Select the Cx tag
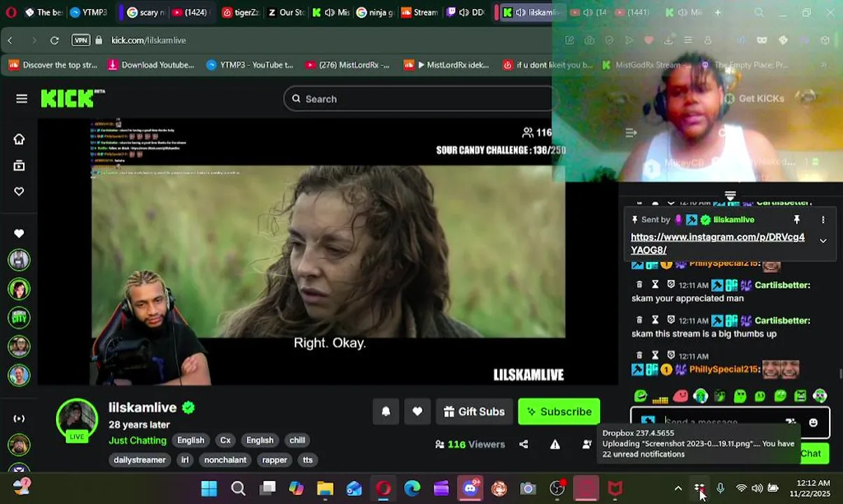This screenshot has height=504, width=843. [x=225, y=440]
